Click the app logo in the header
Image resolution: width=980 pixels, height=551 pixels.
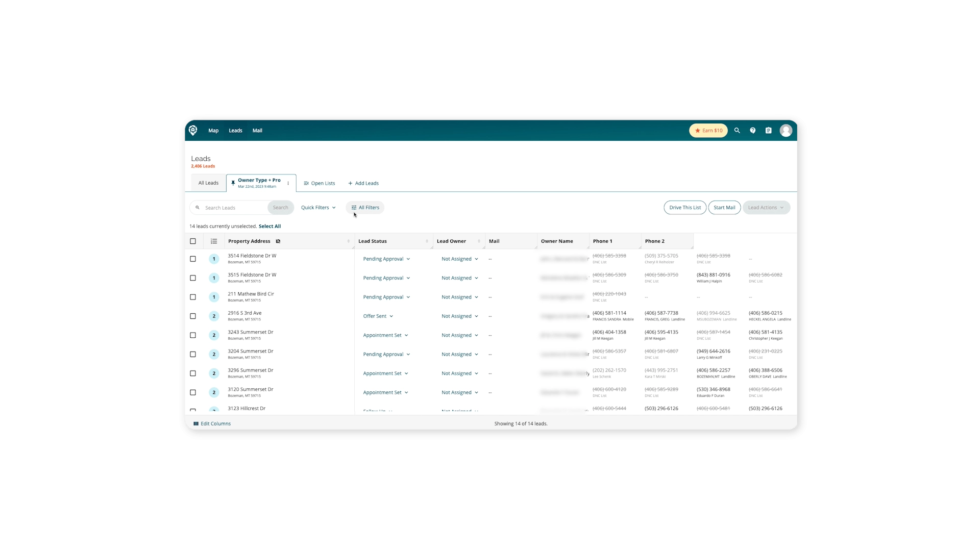click(x=193, y=131)
